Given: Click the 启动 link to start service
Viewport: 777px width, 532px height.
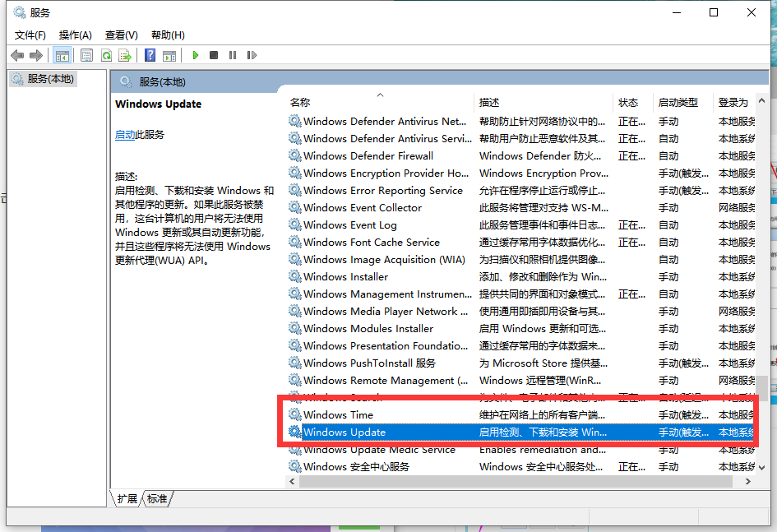Looking at the screenshot, I should [125, 135].
